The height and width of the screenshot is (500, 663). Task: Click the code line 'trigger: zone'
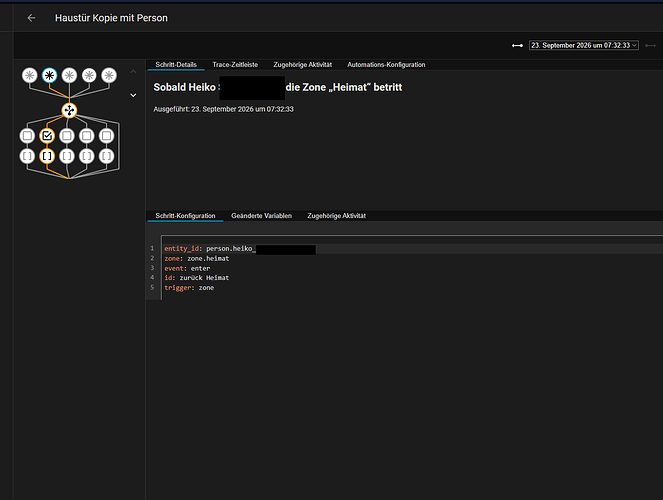click(x=189, y=287)
